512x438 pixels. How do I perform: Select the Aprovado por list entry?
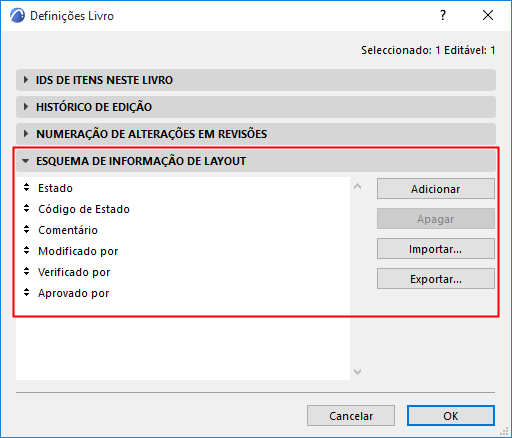pyautogui.click(x=183, y=293)
